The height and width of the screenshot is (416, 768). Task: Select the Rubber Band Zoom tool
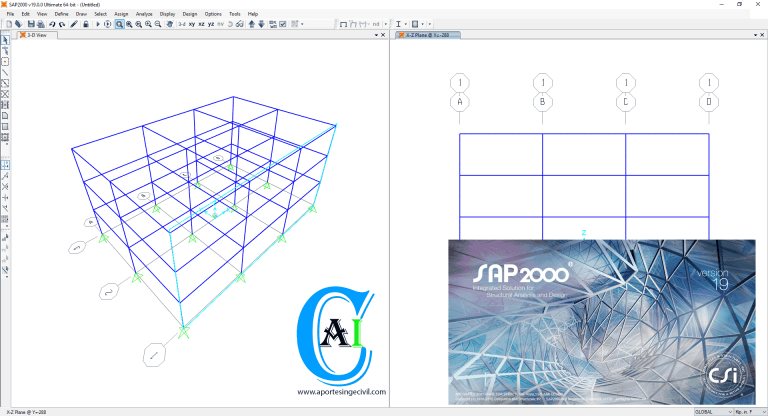(119, 24)
